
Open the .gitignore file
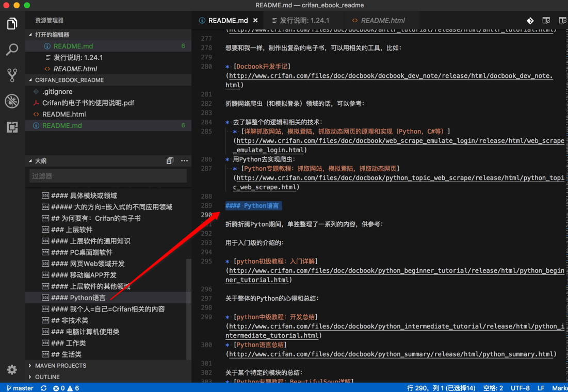pos(108,92)
